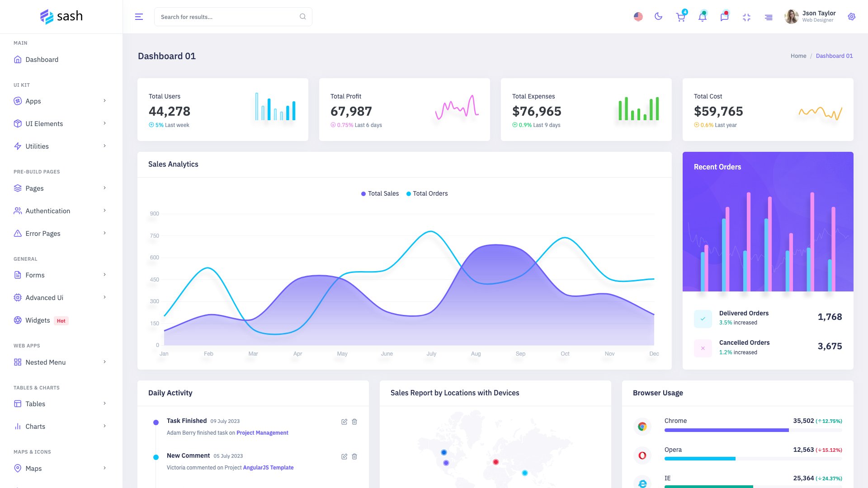
Task: Enable dark mode with the moon icon
Action: pos(658,16)
